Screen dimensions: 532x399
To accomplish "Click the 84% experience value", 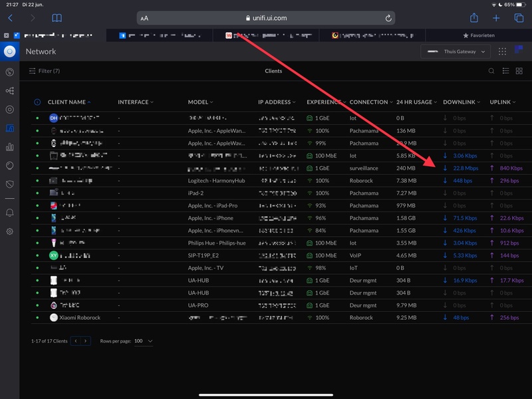I will point(321,231).
